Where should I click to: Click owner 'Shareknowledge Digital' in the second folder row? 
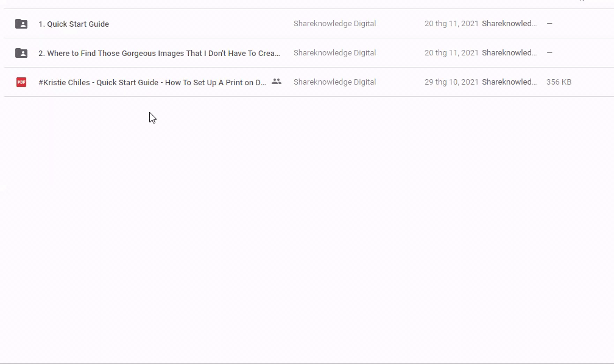[334, 53]
